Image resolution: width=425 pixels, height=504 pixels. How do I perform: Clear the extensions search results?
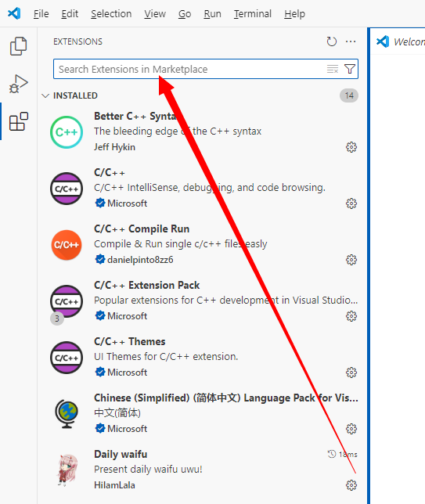click(333, 69)
